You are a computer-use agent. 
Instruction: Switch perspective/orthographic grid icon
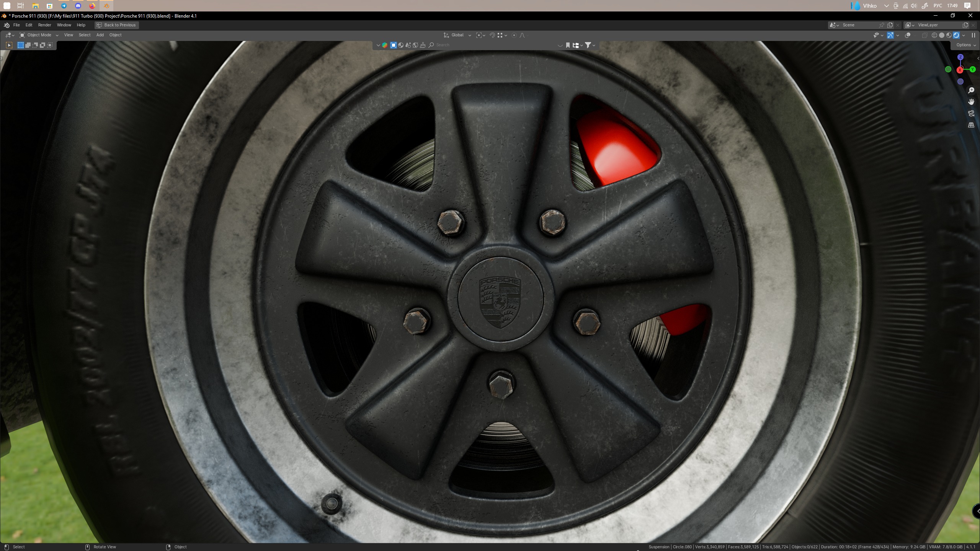tap(971, 125)
